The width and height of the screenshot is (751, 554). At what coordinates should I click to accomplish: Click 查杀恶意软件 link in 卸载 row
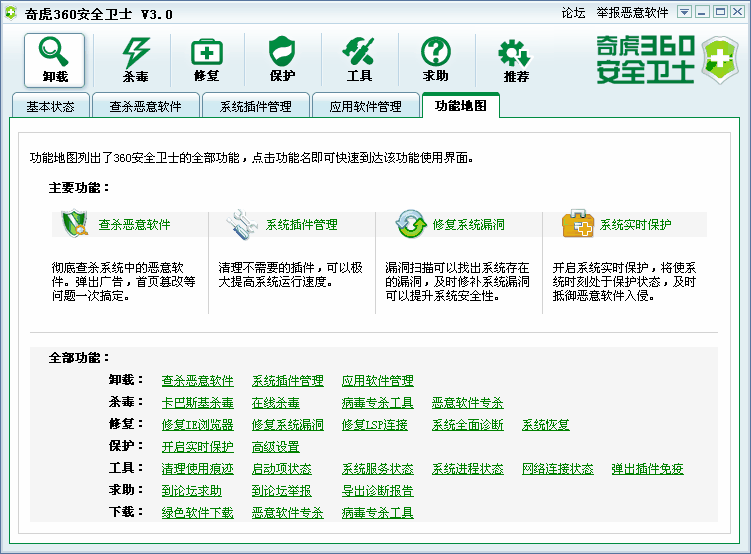click(197, 381)
